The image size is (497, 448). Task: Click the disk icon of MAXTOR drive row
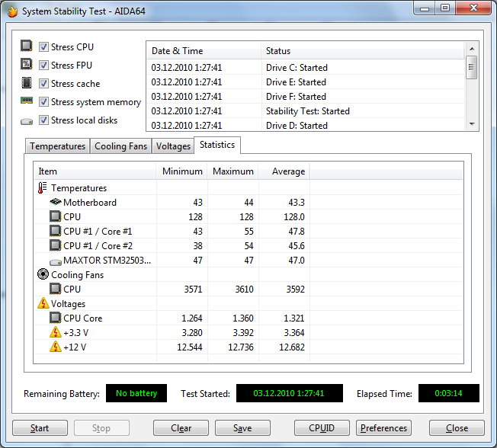point(56,262)
